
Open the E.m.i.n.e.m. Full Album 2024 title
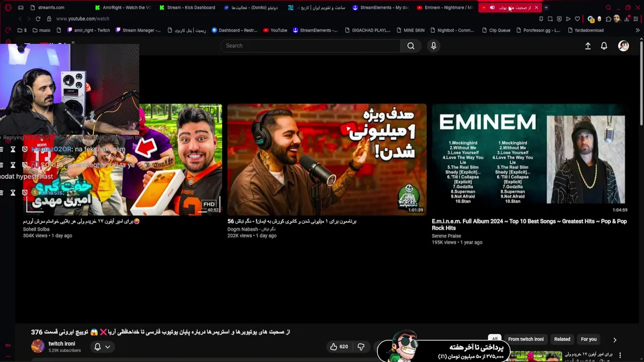[x=529, y=224]
